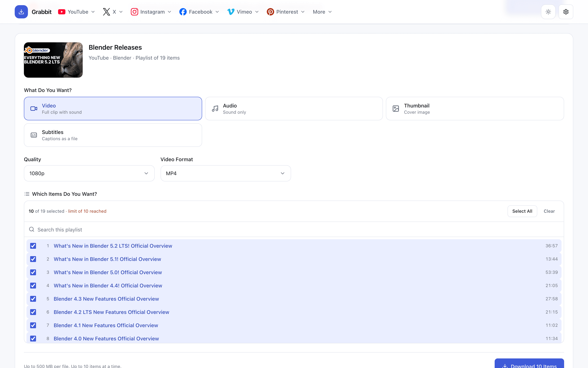The height and width of the screenshot is (368, 588).
Task: Click the Vimeo logo icon
Action: pos(231,12)
